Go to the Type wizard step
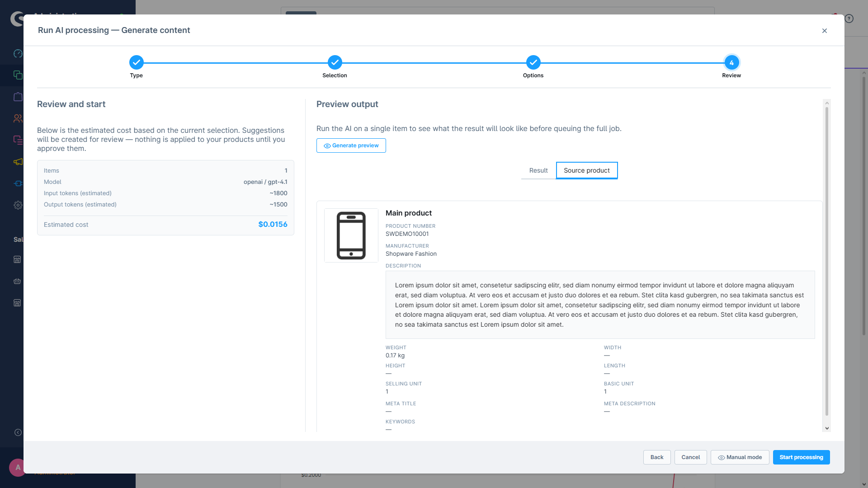 pos(136,62)
